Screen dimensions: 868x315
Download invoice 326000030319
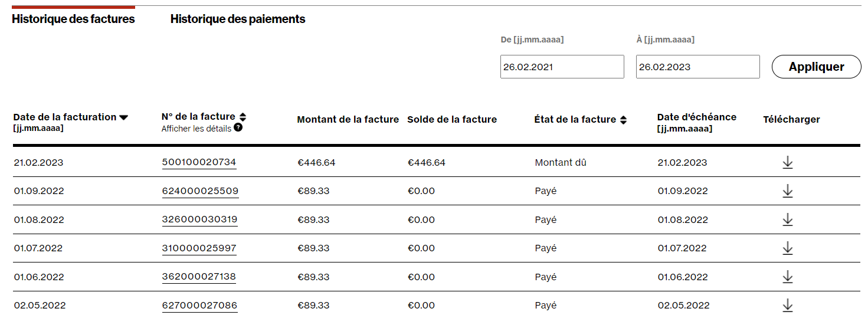coord(787,219)
